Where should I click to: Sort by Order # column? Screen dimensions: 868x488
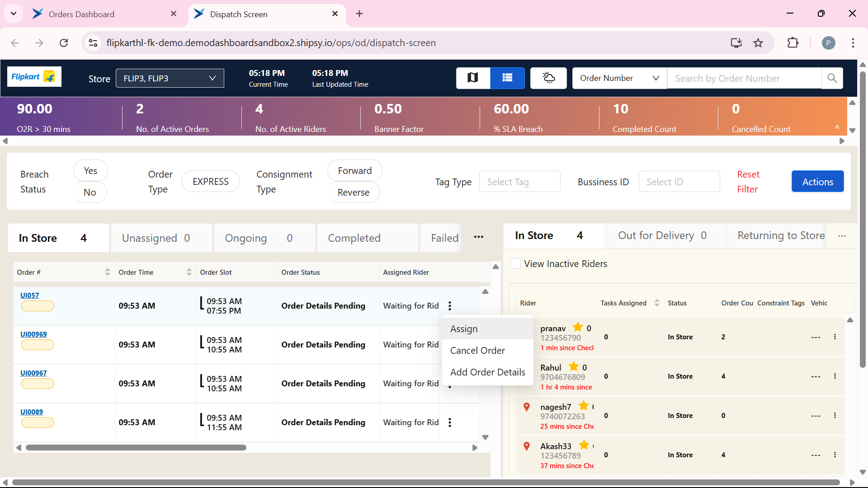point(108,272)
